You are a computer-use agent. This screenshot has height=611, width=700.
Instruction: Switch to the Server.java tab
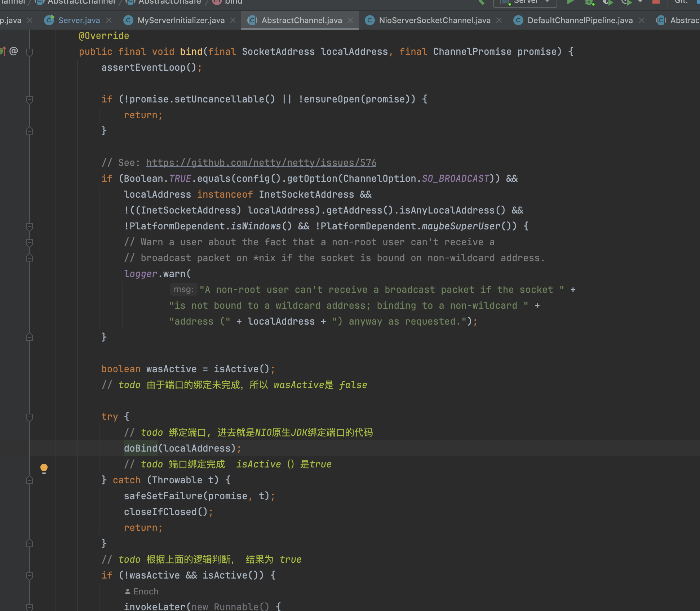coord(79,20)
